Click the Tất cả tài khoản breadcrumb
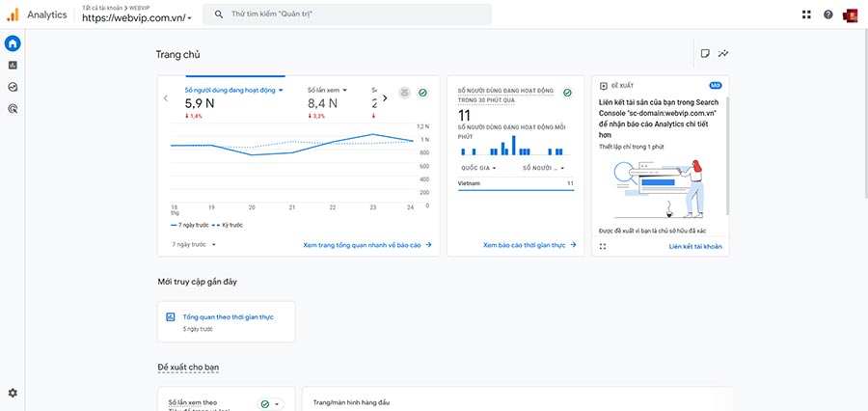The width and height of the screenshot is (868, 411). point(102,9)
